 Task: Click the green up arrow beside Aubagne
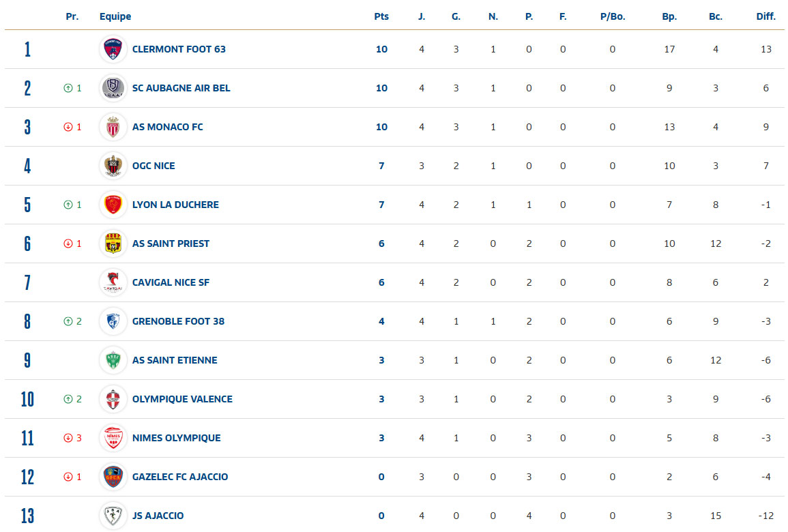(68, 88)
